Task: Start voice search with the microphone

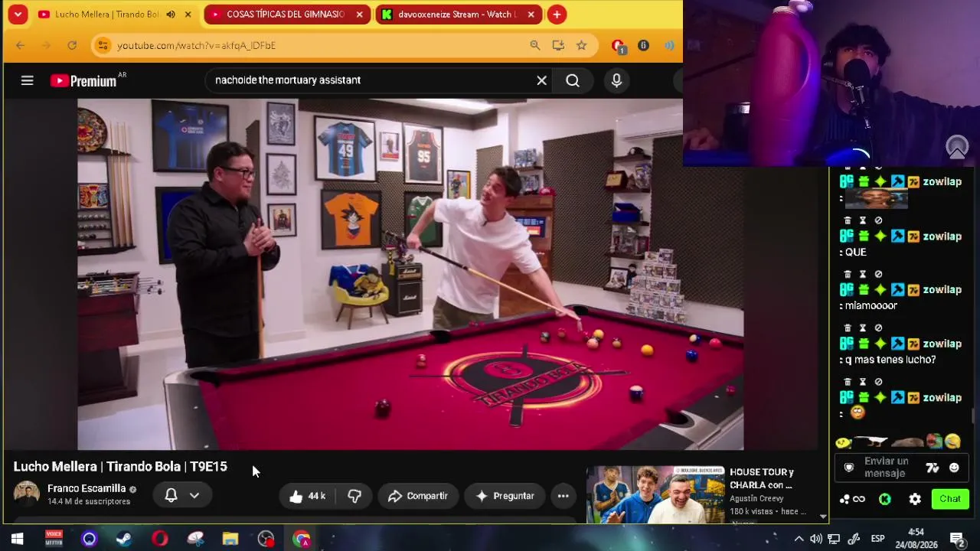Action: click(x=616, y=80)
